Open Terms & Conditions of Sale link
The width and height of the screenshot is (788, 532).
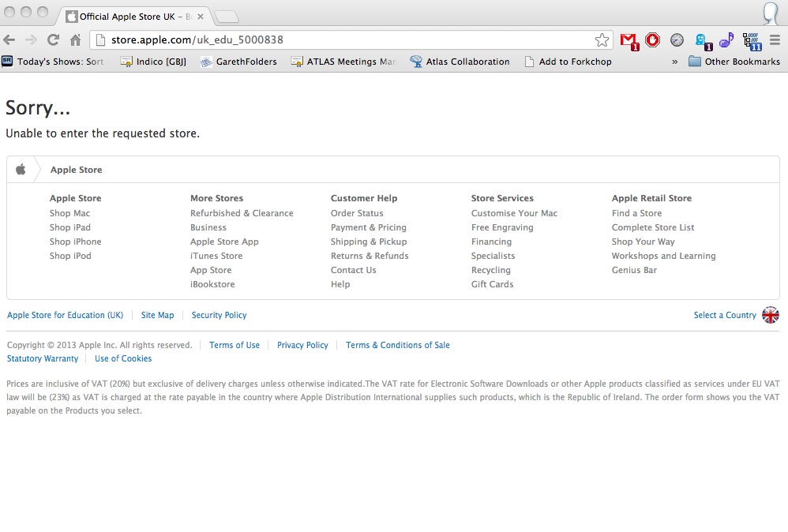[397, 345]
